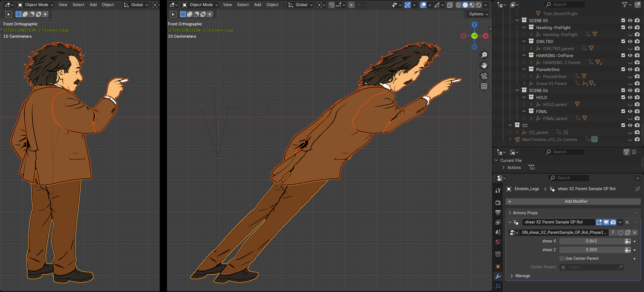Open the Collection properties tab
This screenshot has height=292, width=644.
pyautogui.click(x=498, y=254)
